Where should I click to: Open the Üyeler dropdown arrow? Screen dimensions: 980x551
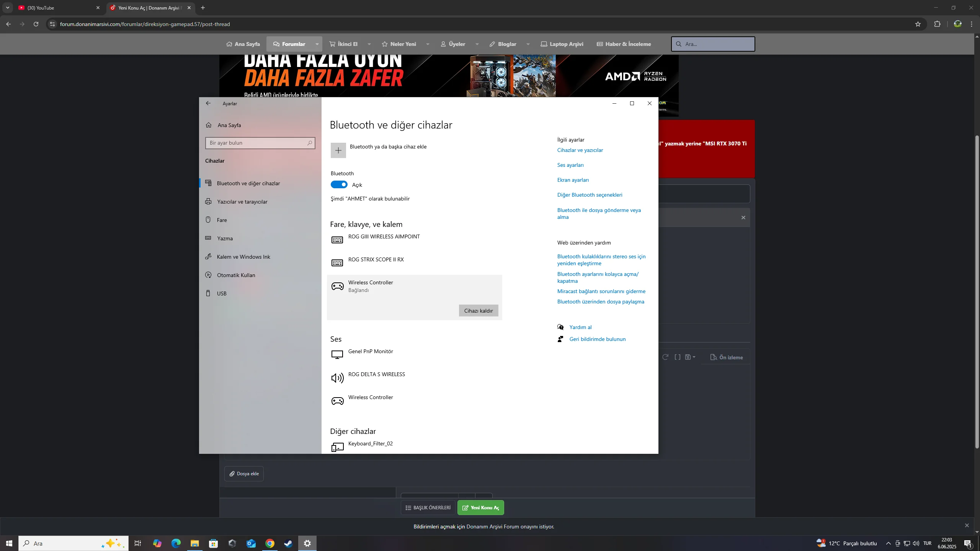tap(477, 44)
